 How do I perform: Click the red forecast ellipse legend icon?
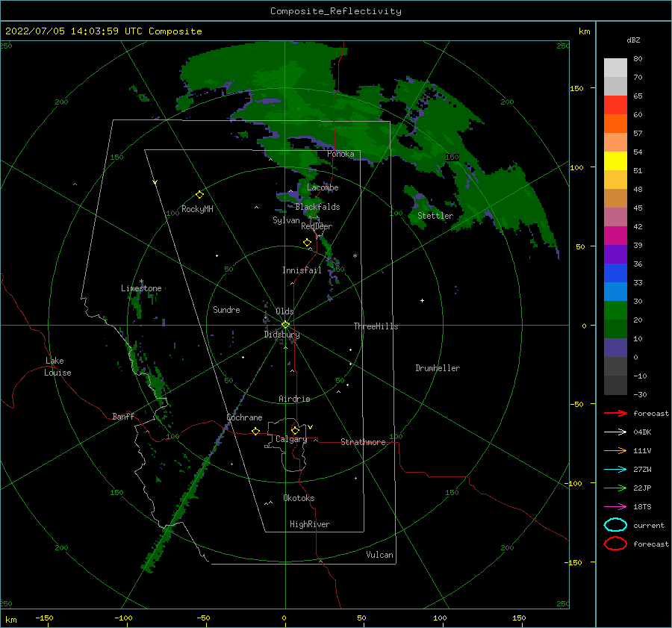(615, 544)
